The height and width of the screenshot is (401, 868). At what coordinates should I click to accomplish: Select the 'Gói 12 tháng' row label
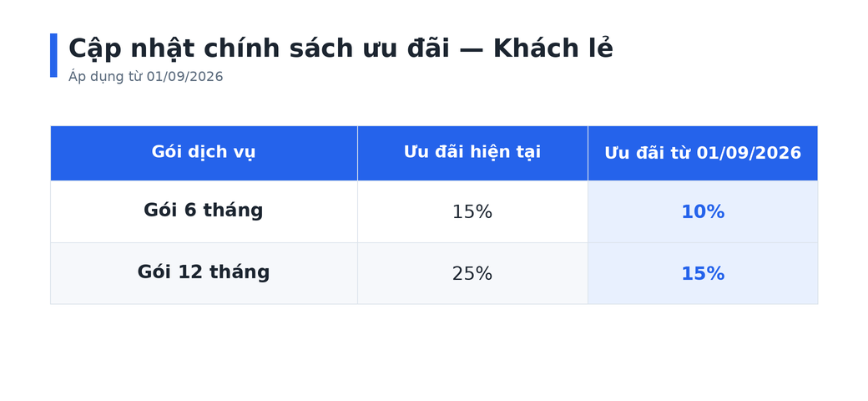203,272
